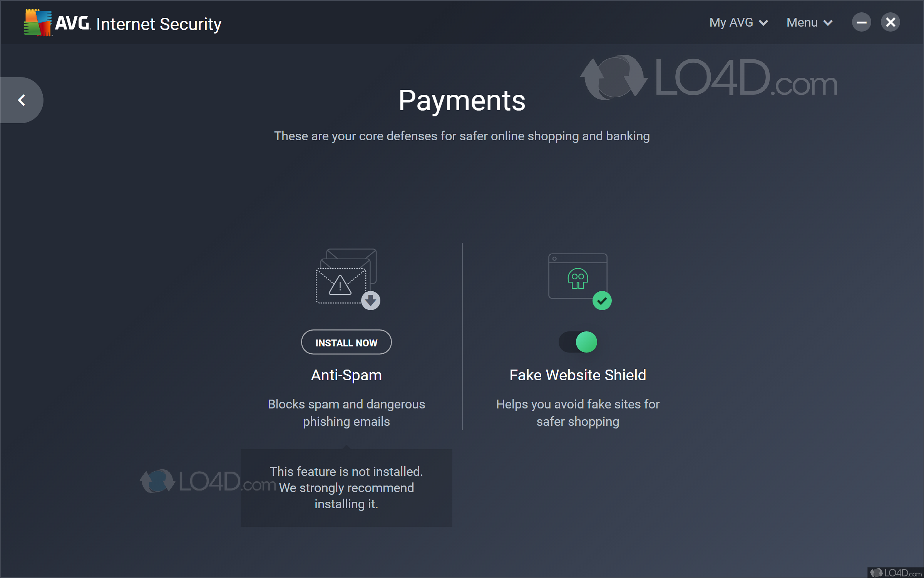924x578 pixels.
Task: Click the Install Now button for Anti-Spam
Action: pos(345,342)
